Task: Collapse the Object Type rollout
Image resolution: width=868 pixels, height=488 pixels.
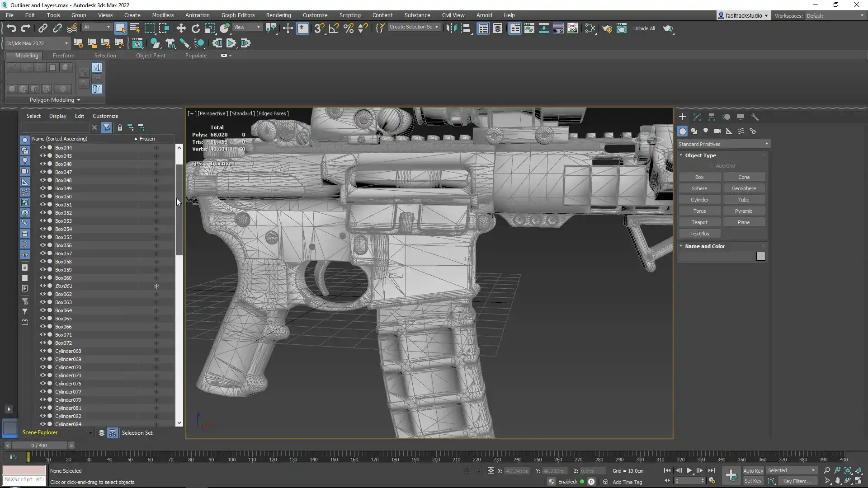Action: coord(700,155)
